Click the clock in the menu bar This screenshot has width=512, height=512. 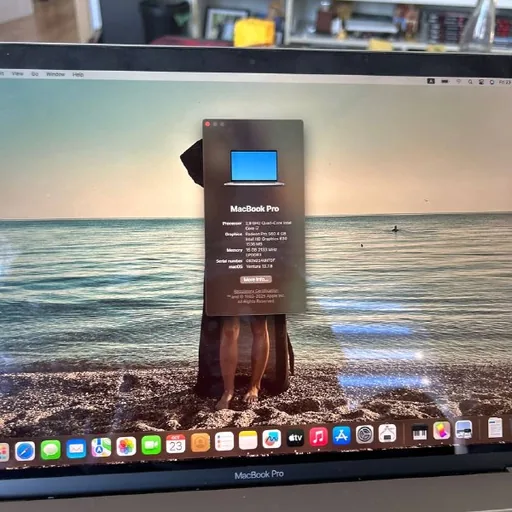505,82
